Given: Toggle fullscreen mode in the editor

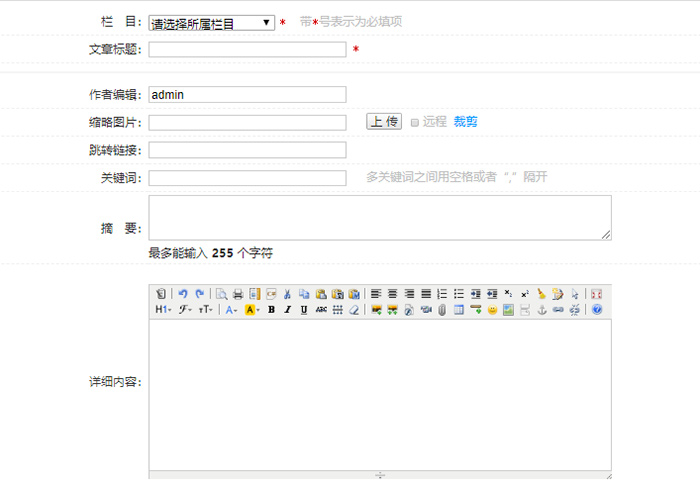Looking at the screenshot, I should click(597, 294).
